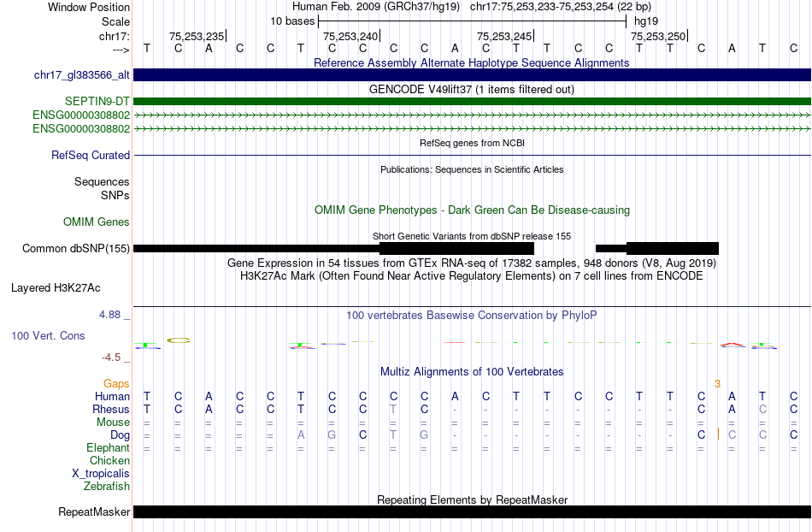This screenshot has height=532, width=812.
Task: Click Repeating Elements by RepeatMasker title
Action: 472,500
